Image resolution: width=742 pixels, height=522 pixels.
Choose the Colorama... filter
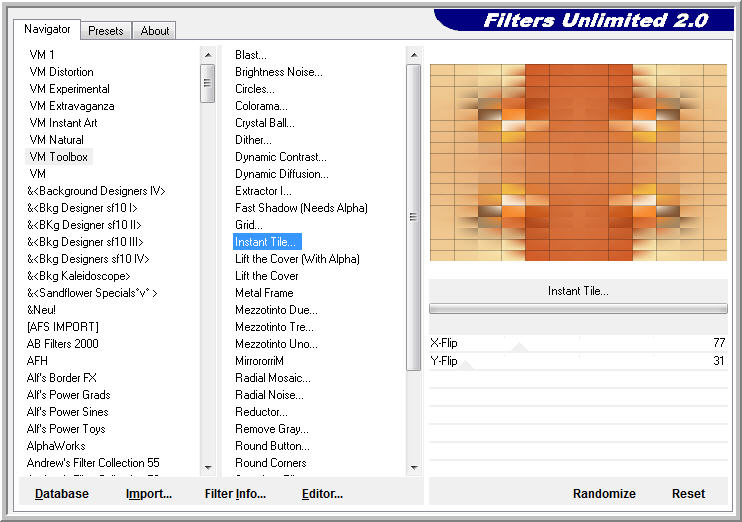tap(261, 106)
